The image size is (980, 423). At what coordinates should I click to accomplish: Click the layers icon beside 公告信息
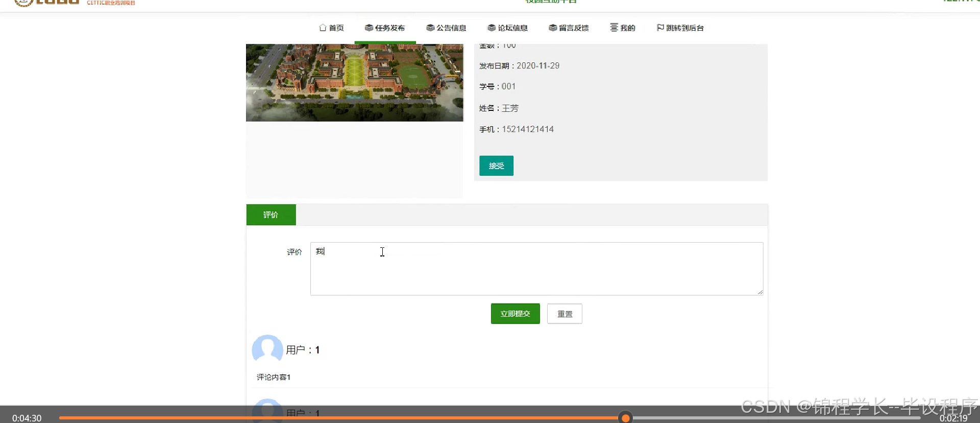[x=430, y=28]
